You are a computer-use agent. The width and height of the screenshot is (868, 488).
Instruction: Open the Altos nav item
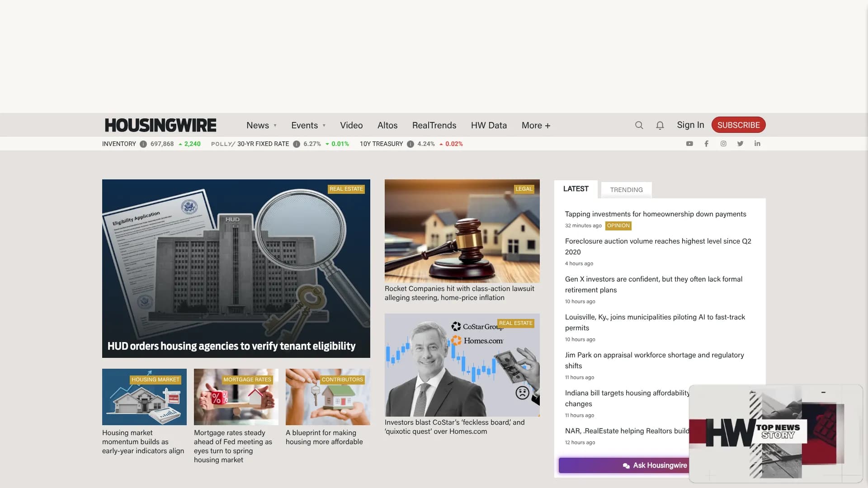click(x=387, y=126)
